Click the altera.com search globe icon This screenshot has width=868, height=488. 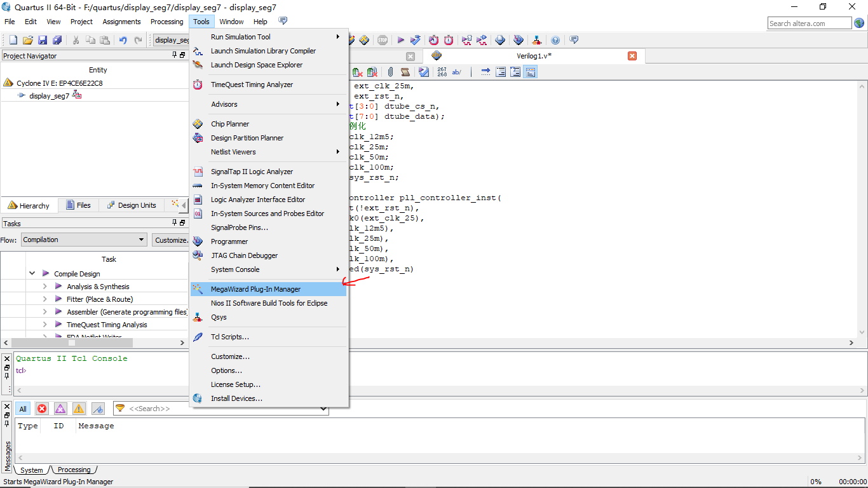(x=859, y=24)
